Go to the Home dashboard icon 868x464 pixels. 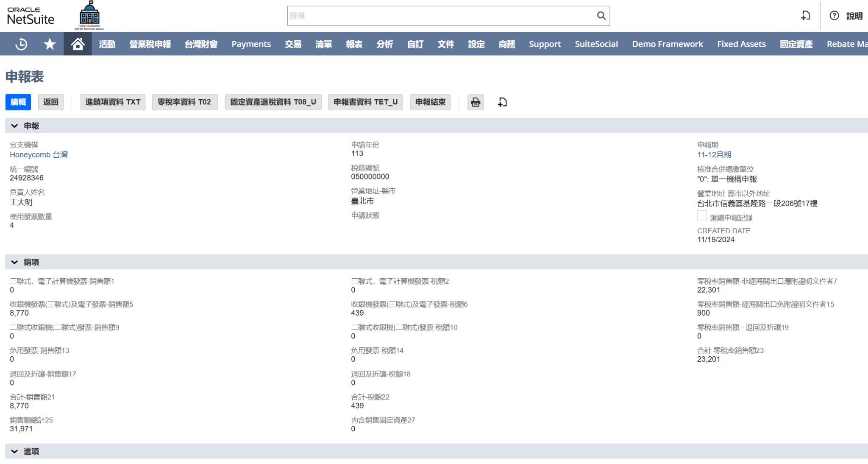click(78, 44)
